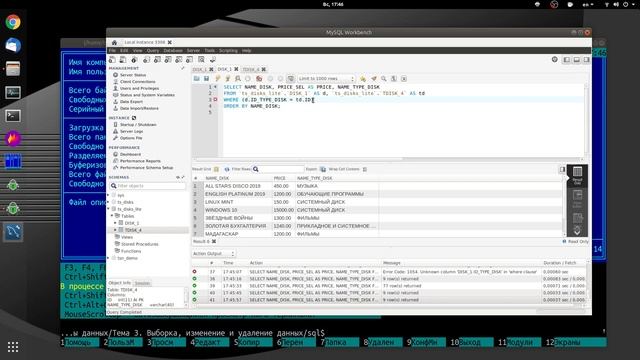
Task: Select Result Grid view in side panel
Action: 578,176
